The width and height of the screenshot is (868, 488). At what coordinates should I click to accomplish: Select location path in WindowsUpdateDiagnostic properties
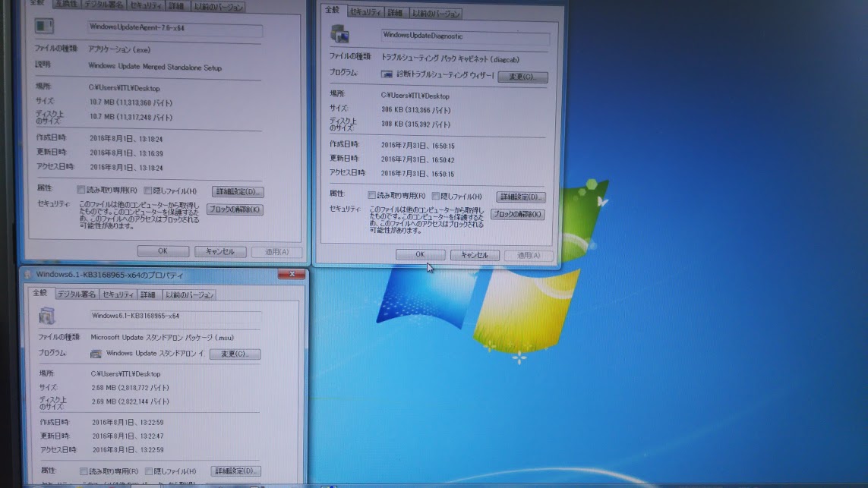point(415,96)
